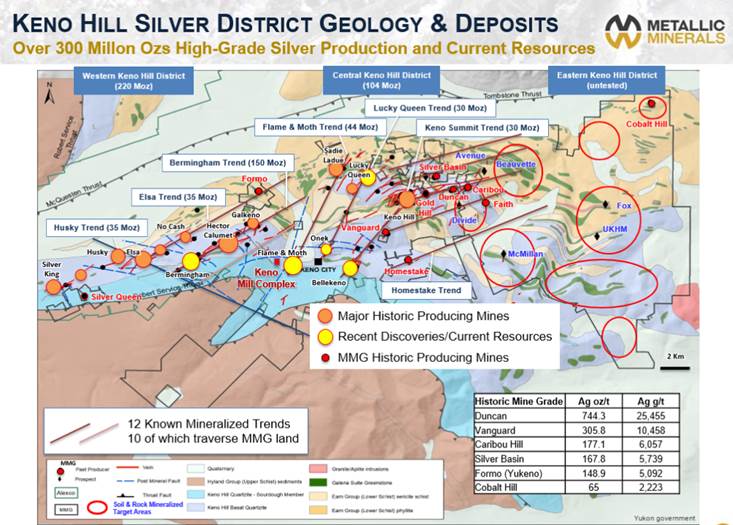
Task: Click red dot beside MMG Historic Producing Mines
Action: coord(325,358)
